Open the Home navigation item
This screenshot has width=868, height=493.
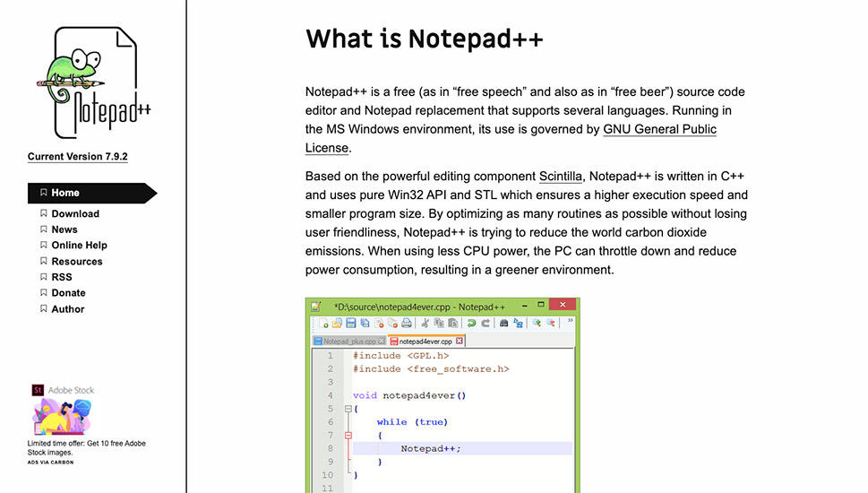(x=92, y=193)
